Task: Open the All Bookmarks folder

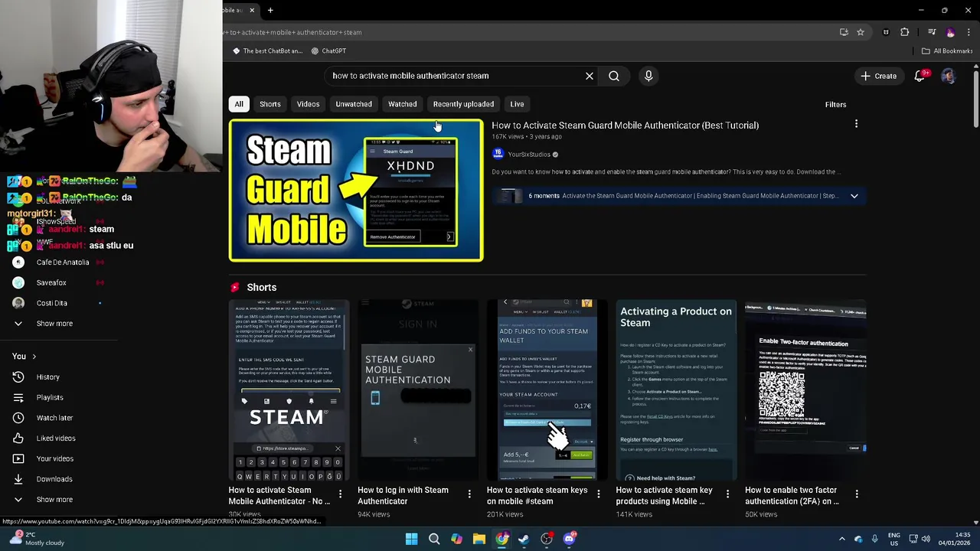Action: point(947,51)
